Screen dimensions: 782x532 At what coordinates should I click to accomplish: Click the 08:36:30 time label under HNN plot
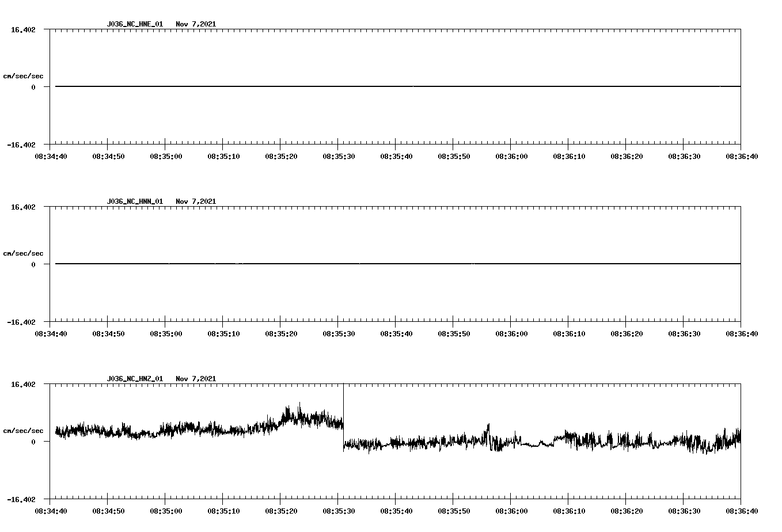tap(684, 334)
